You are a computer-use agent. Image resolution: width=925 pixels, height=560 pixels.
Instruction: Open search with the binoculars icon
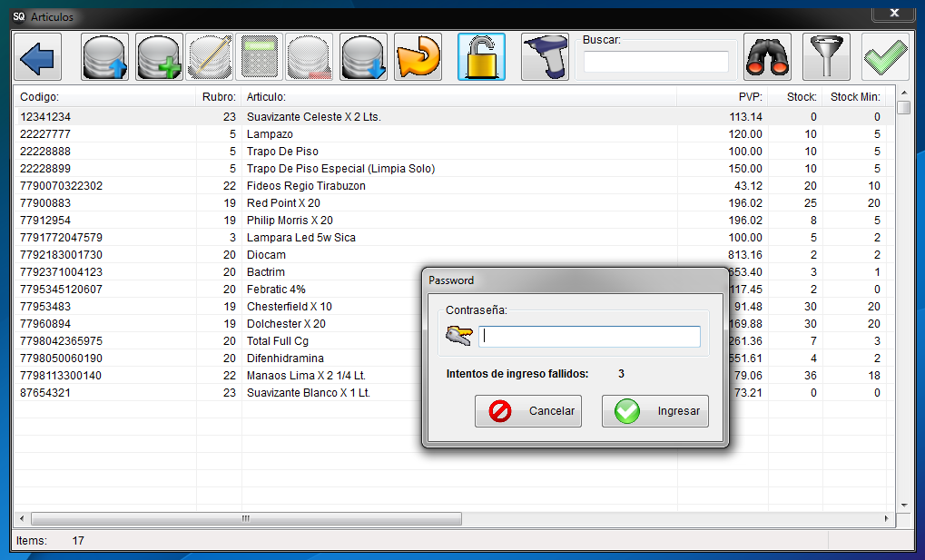(x=767, y=56)
